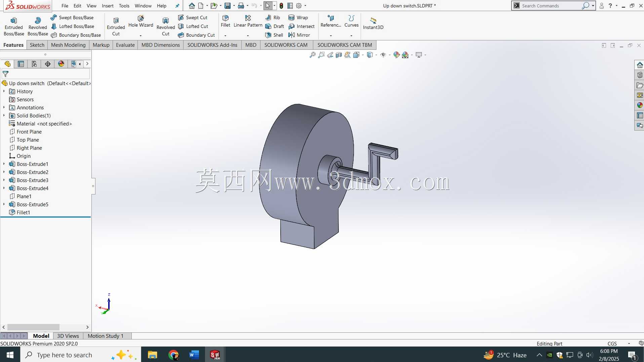Select the Revolved Cut tool
Screen dimensions: 644x362
pos(166,26)
